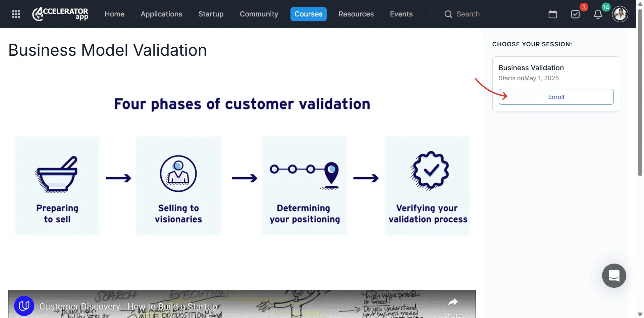Open the Startup menu item
Viewport: 644px width, 318px height.
click(x=211, y=14)
